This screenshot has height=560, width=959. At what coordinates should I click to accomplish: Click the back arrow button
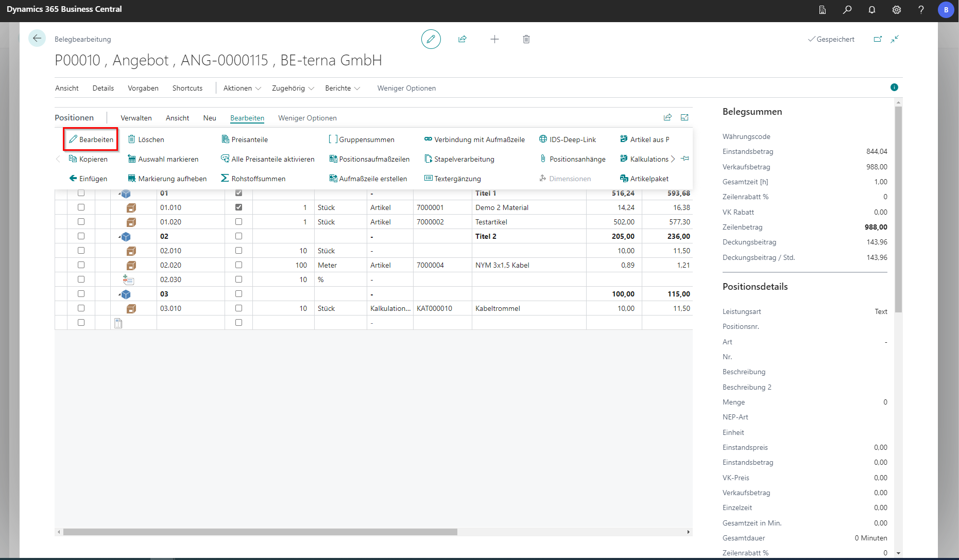[x=37, y=39]
